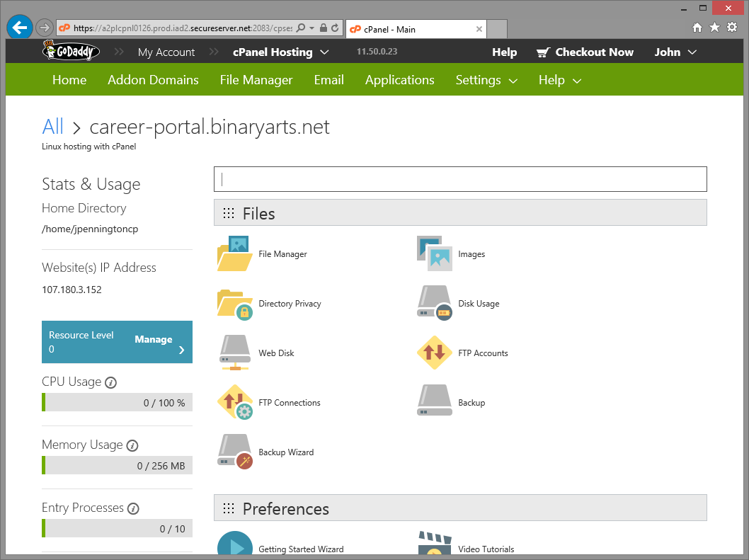Screen dimensions: 749x560
Task: Open the Directory Privacy locked folder icon
Action: [x=234, y=304]
